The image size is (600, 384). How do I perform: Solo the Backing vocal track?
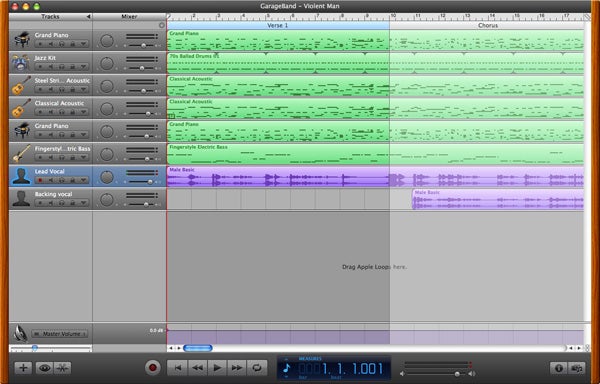point(61,203)
